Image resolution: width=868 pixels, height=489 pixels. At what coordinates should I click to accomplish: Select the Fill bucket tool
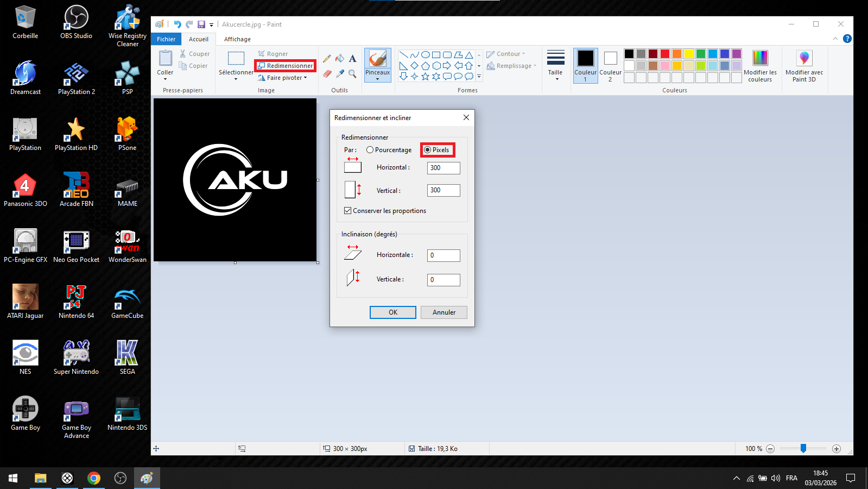tap(340, 59)
